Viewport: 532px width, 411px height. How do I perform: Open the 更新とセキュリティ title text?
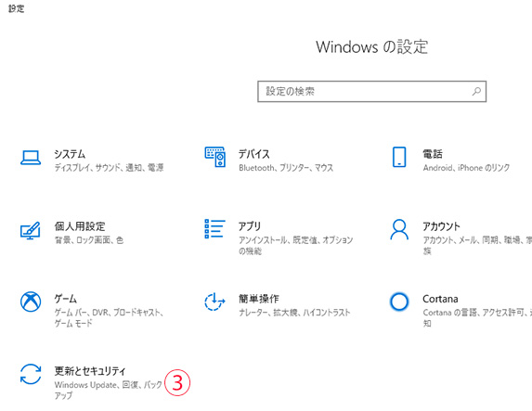click(x=90, y=371)
